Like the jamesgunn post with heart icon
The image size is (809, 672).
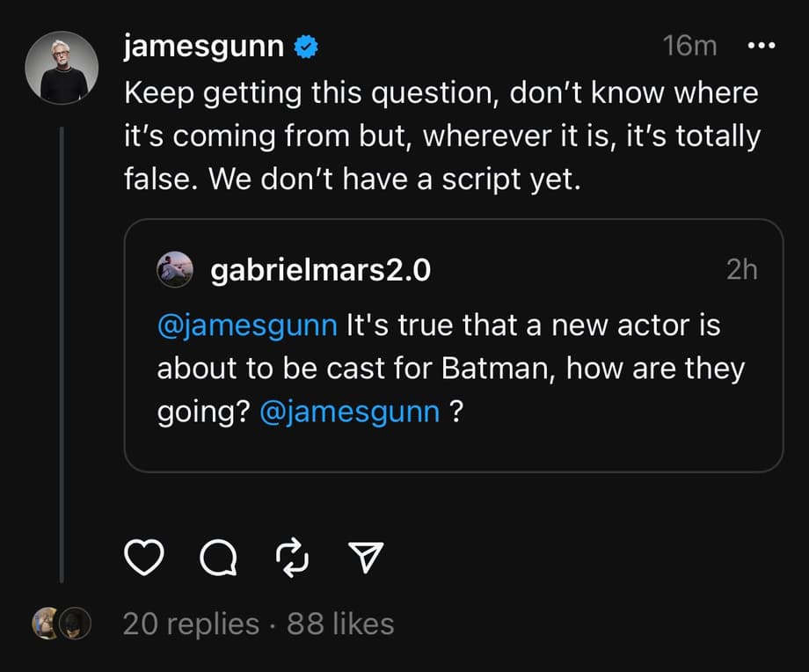[x=145, y=556]
